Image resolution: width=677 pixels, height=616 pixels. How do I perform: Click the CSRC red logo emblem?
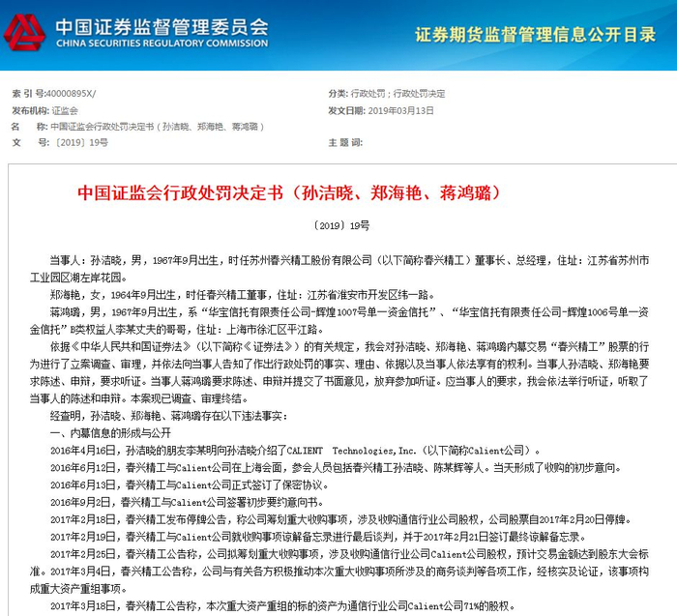(x=24, y=33)
